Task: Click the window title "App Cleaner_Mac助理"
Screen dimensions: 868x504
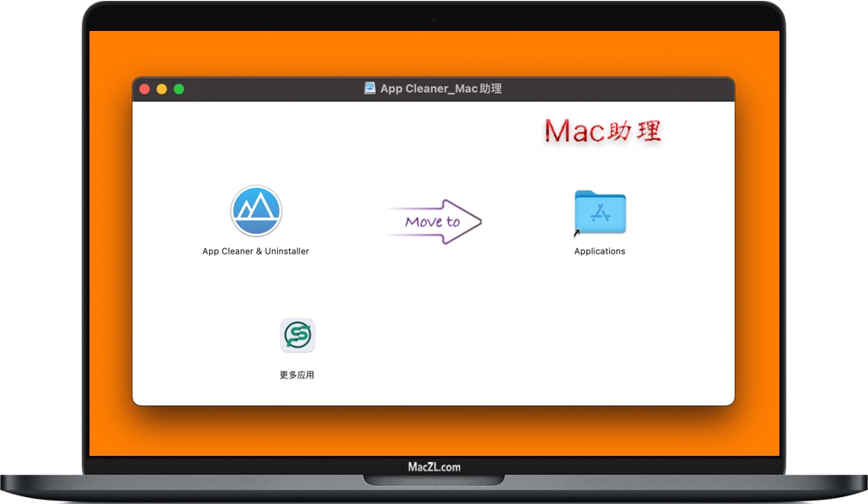Action: click(440, 89)
